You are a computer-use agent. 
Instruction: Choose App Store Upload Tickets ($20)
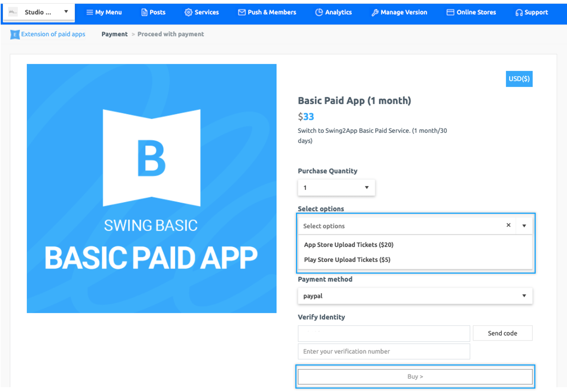pyautogui.click(x=349, y=245)
